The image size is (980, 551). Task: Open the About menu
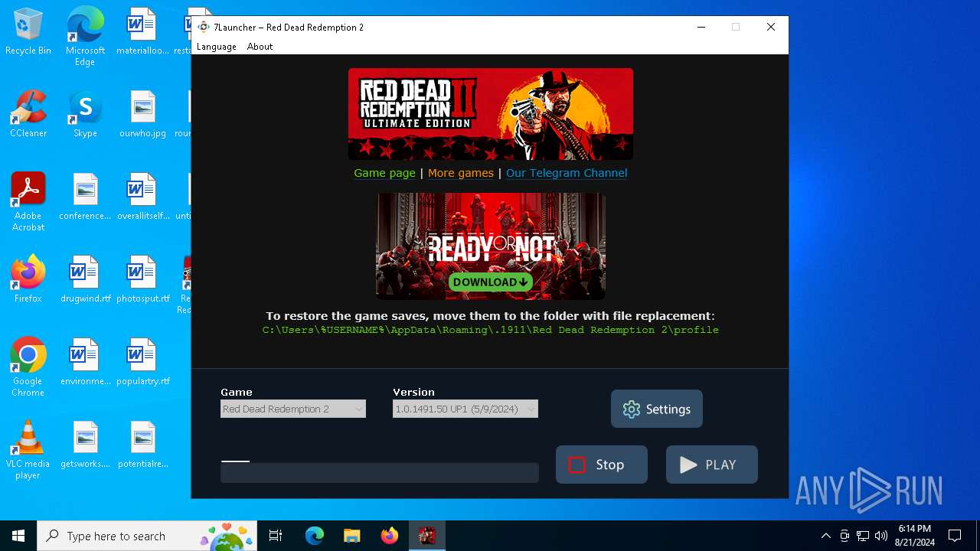click(260, 47)
